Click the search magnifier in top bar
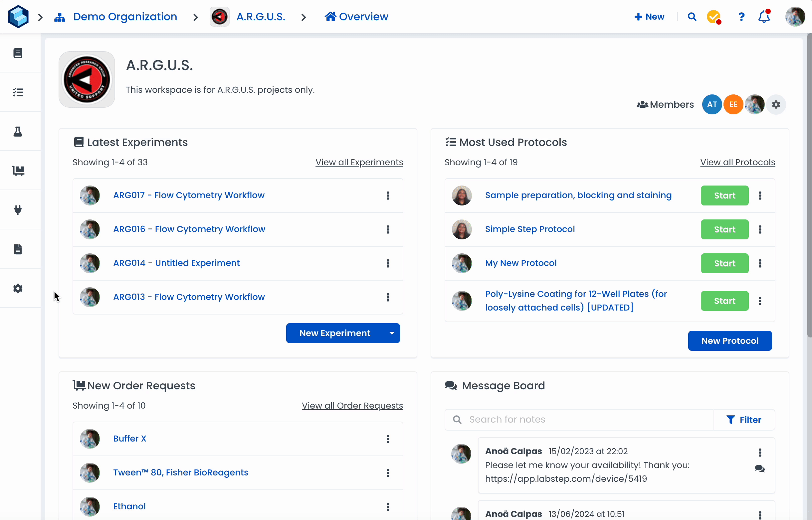Viewport: 812px width, 520px height. (692, 17)
